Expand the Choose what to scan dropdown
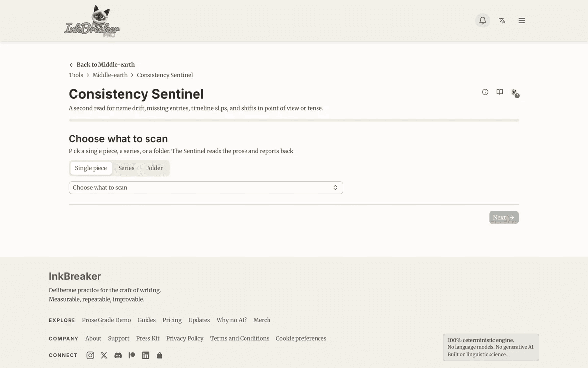588x368 pixels. (x=206, y=188)
